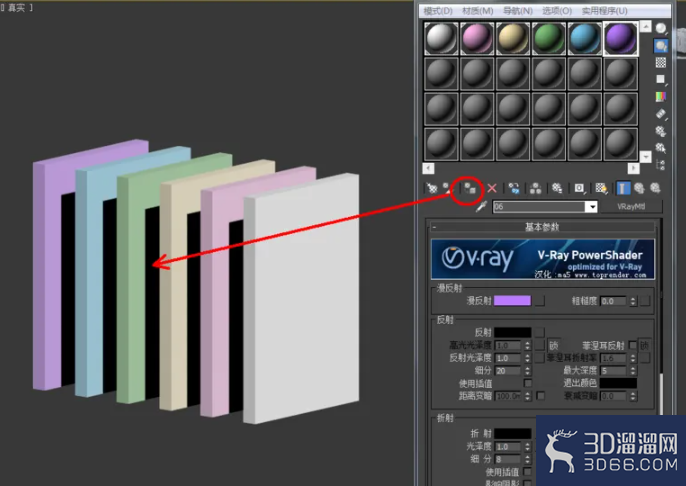Click the Select by Material icon
This screenshot has width=686, height=486.
tap(661, 148)
